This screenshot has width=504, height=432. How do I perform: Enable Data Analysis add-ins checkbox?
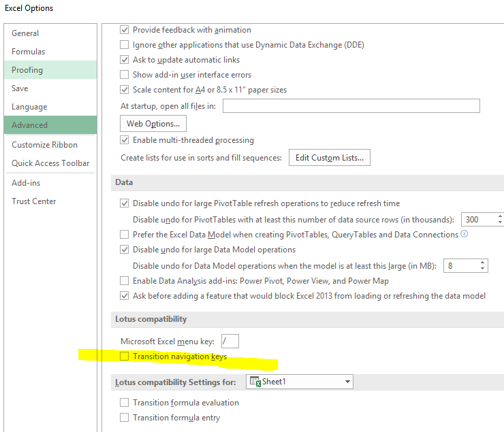[125, 281]
